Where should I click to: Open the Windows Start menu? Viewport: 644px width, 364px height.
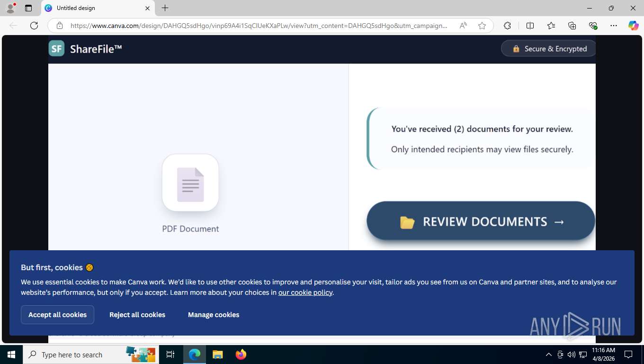pos(11,355)
